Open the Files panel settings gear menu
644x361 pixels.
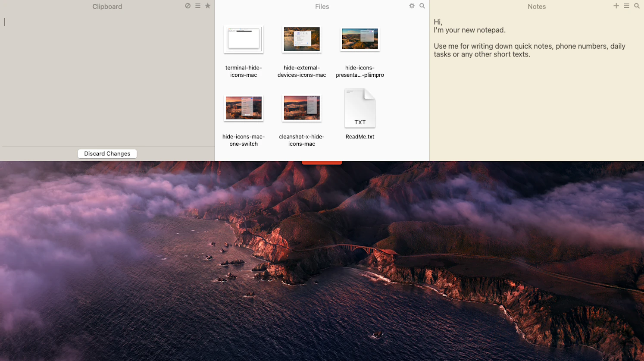pyautogui.click(x=412, y=6)
